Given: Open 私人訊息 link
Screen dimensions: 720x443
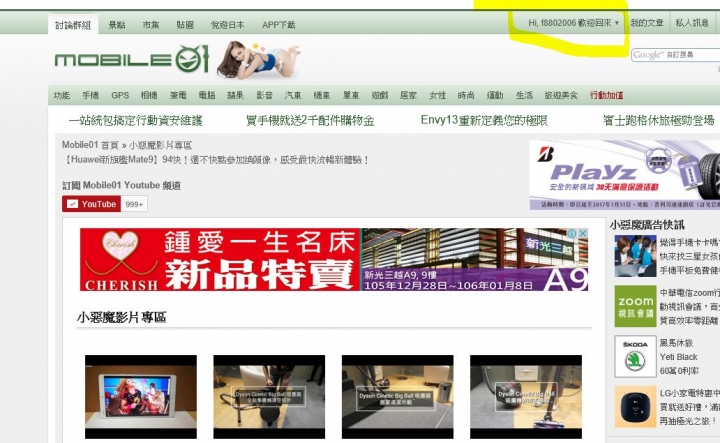Looking at the screenshot, I should [x=692, y=22].
